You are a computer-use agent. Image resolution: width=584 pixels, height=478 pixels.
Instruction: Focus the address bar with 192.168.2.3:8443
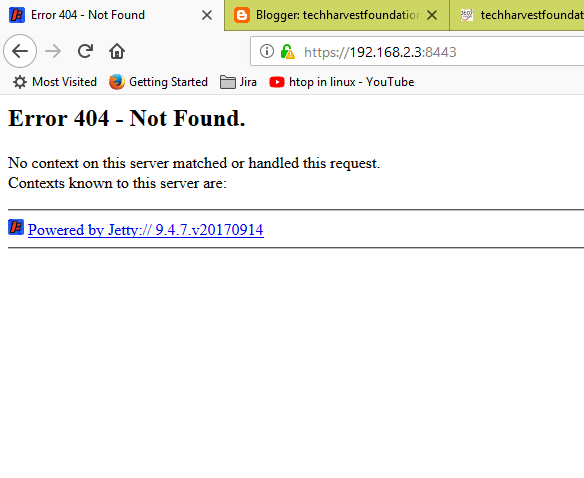pyautogui.click(x=417, y=51)
